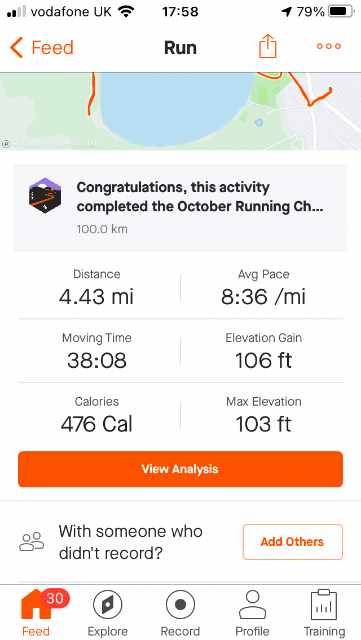Tap the Distance 4.43 mi stat
Screen dimensions: 361x640
click(97, 287)
